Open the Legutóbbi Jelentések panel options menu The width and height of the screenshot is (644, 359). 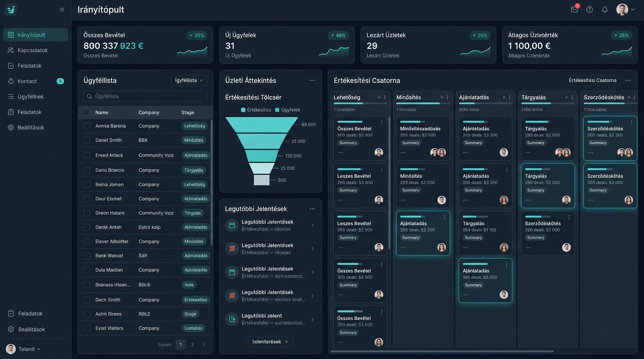pos(312,209)
